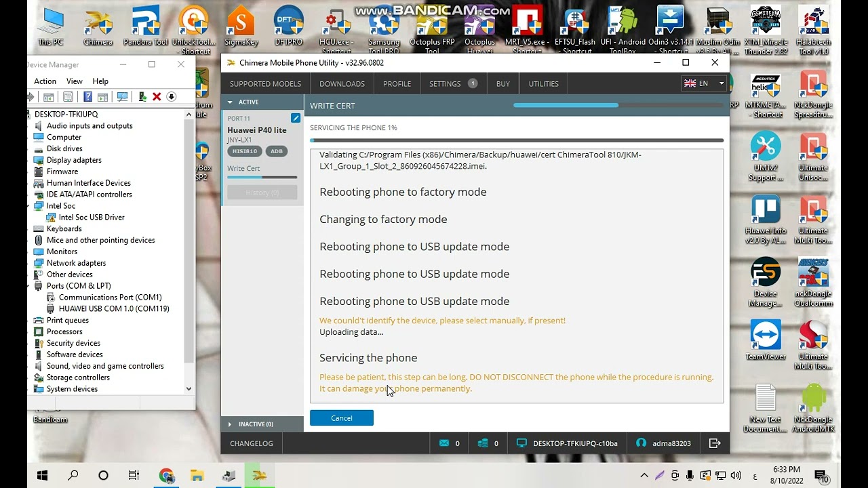Screen dimensions: 868x488
Task: Open UMTv2 Support desktop icon
Action: 766,157
